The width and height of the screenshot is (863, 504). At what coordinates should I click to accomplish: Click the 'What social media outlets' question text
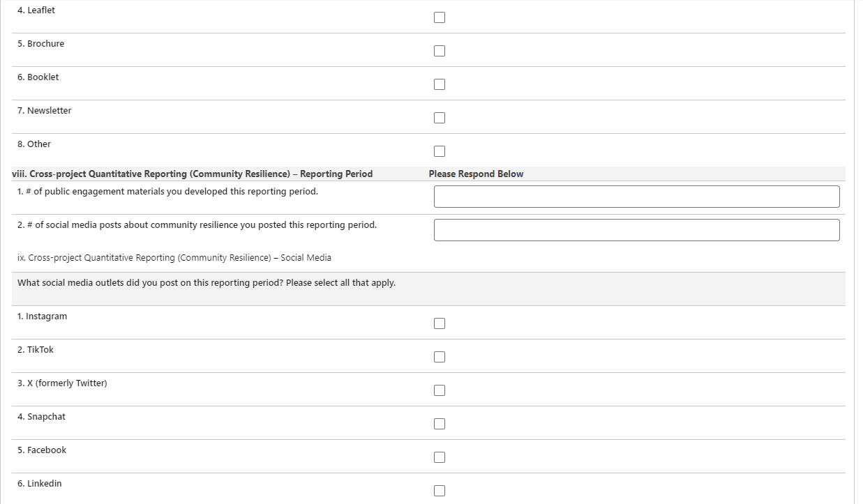pos(207,283)
